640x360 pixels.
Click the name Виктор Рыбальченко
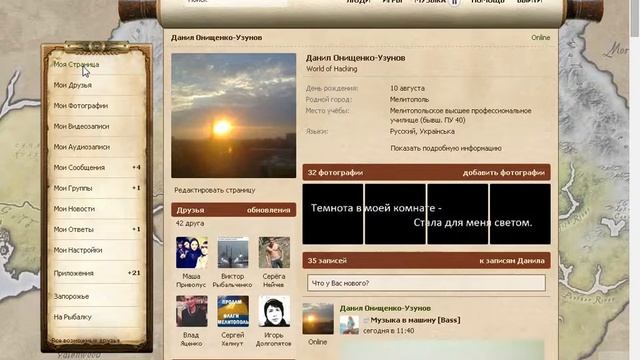tap(233, 280)
